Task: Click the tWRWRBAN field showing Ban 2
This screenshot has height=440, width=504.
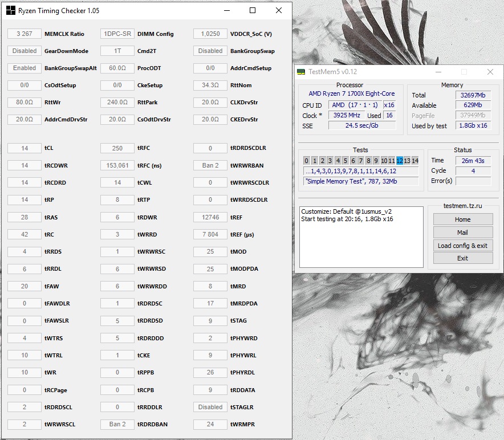Action: click(210, 165)
